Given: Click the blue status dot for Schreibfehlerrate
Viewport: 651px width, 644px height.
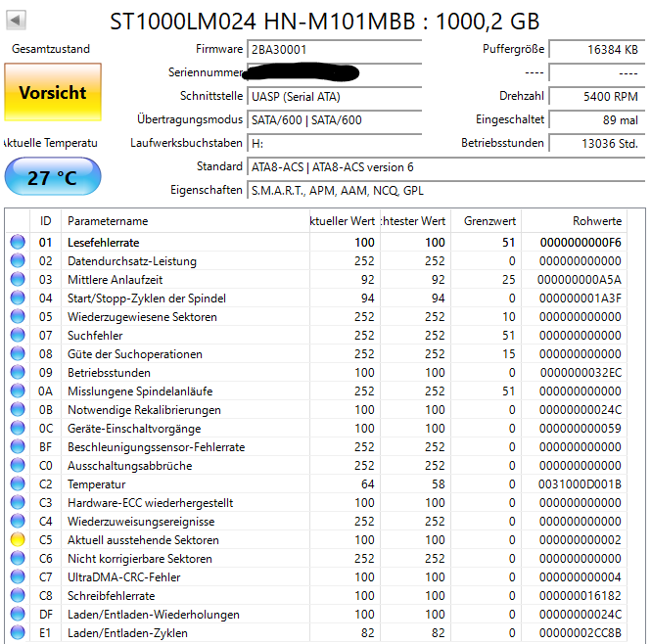Looking at the screenshot, I should [x=18, y=595].
